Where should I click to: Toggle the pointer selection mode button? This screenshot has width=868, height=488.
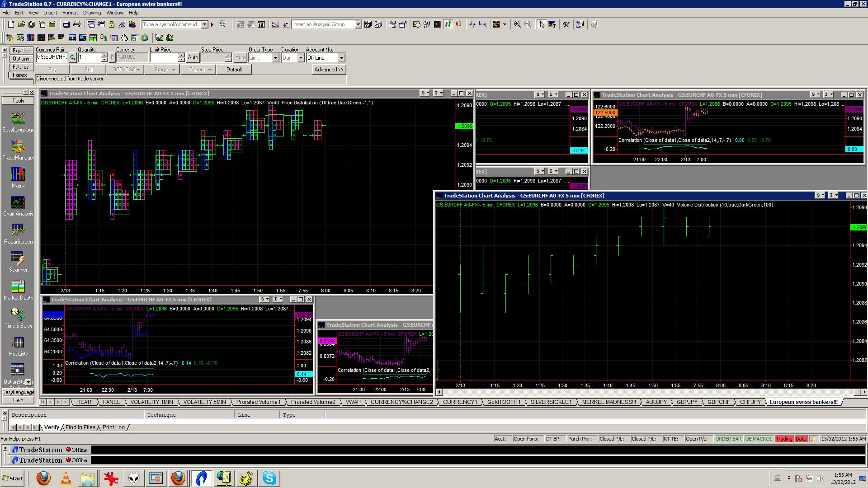click(x=542, y=24)
